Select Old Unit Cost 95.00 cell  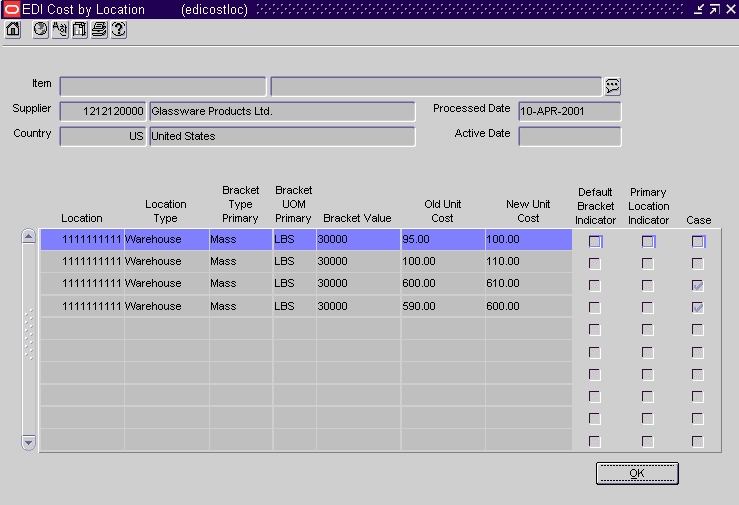coord(443,239)
